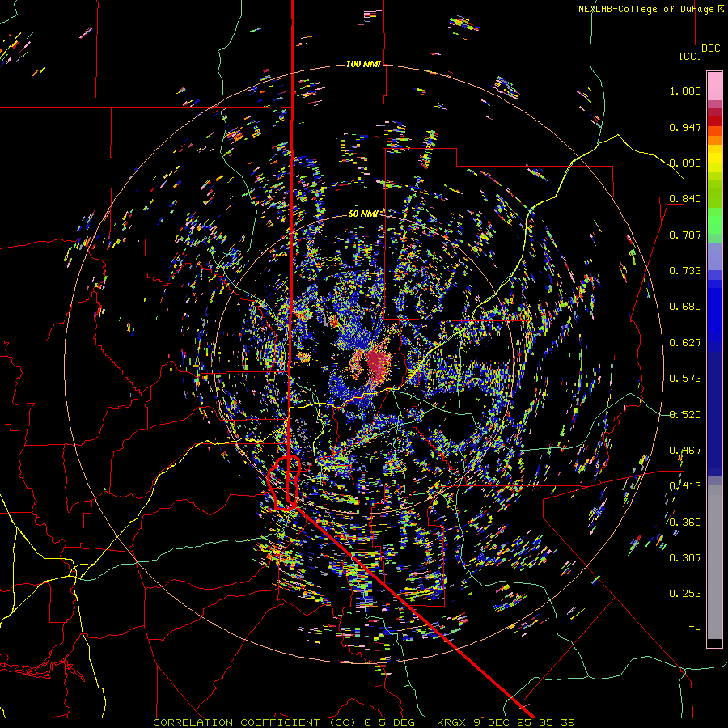Pick the gray lower segment of the color scale
The height and width of the screenshot is (728, 728).
pyautogui.click(x=714, y=562)
